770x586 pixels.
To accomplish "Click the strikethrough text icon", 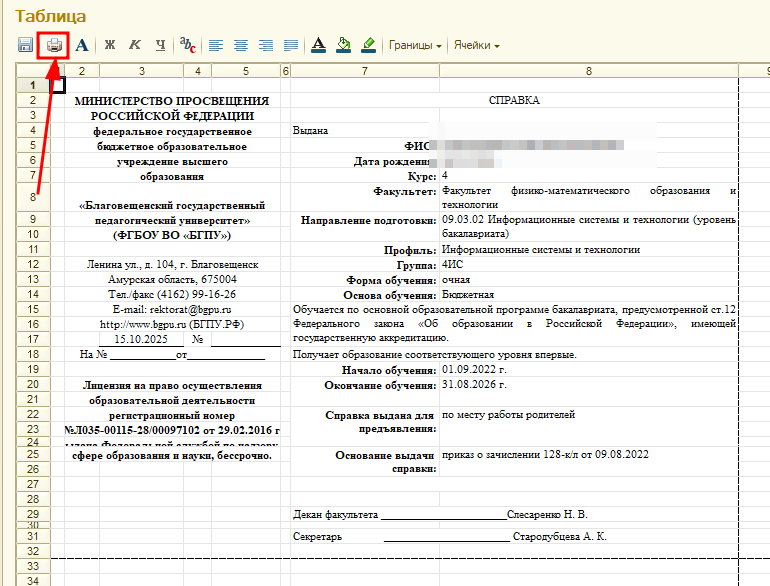I will 187,45.
